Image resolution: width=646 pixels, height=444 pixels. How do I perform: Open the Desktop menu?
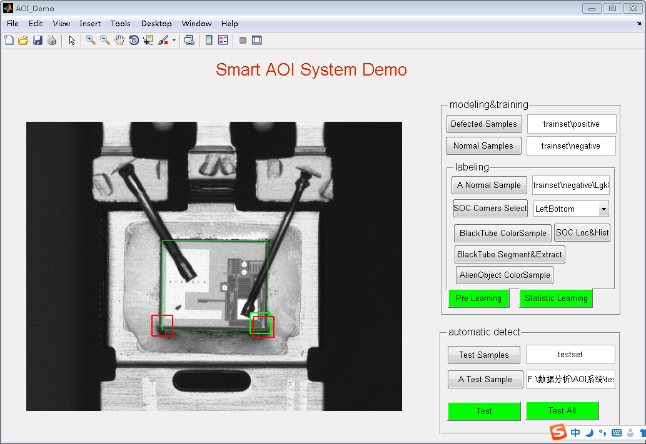(156, 23)
